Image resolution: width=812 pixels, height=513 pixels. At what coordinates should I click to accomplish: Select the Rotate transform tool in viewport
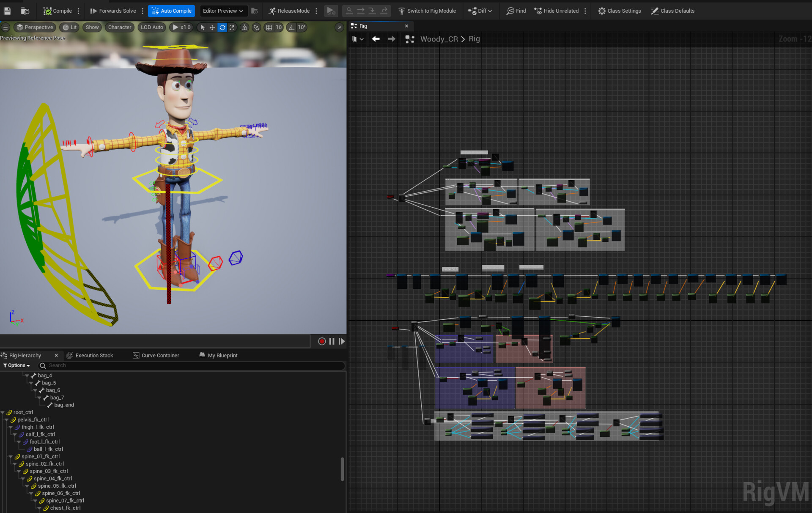tap(222, 27)
